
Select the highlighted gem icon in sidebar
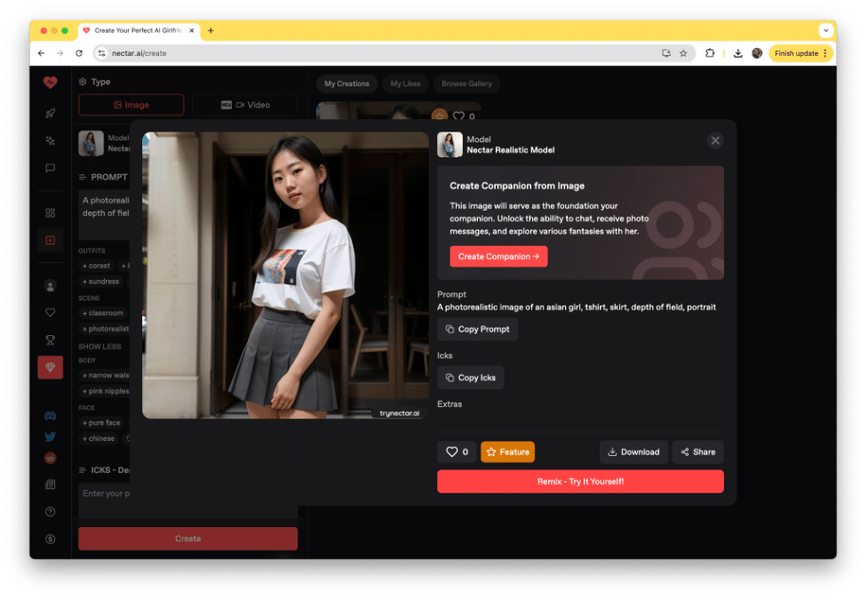(50, 366)
